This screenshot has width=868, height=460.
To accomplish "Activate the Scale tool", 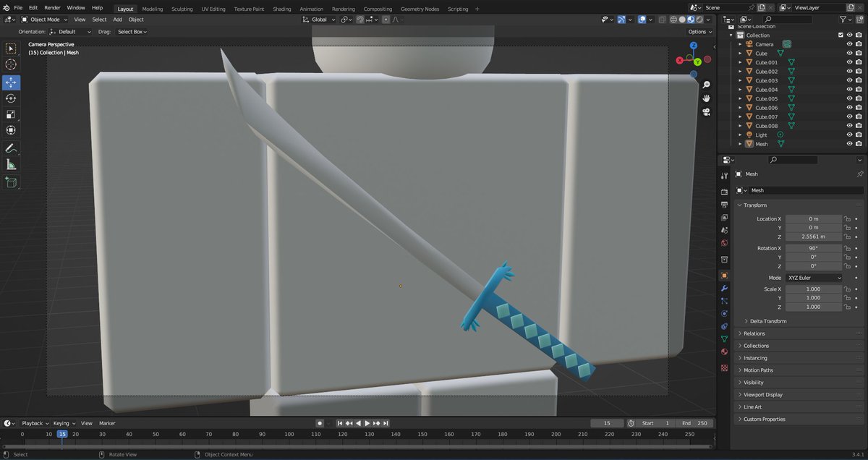I will coord(11,114).
